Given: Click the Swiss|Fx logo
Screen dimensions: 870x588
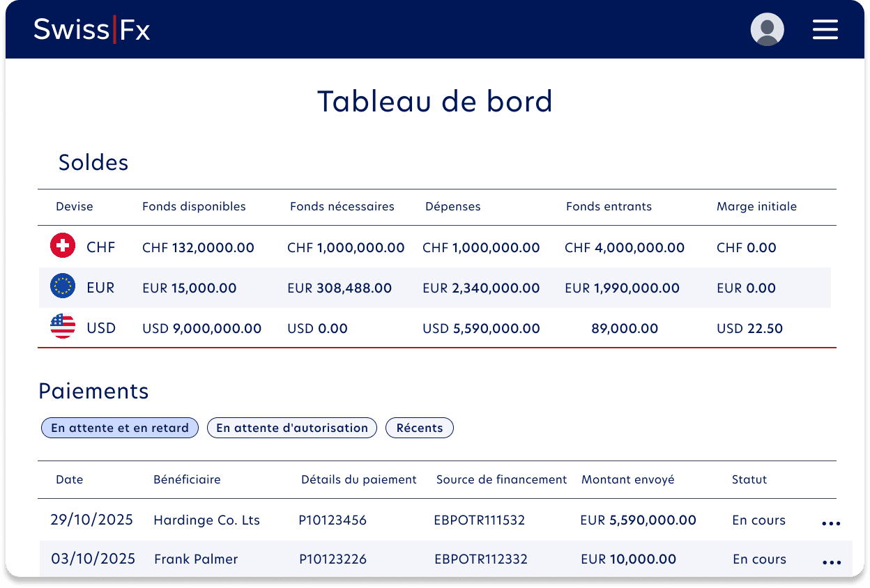Looking at the screenshot, I should point(91,29).
